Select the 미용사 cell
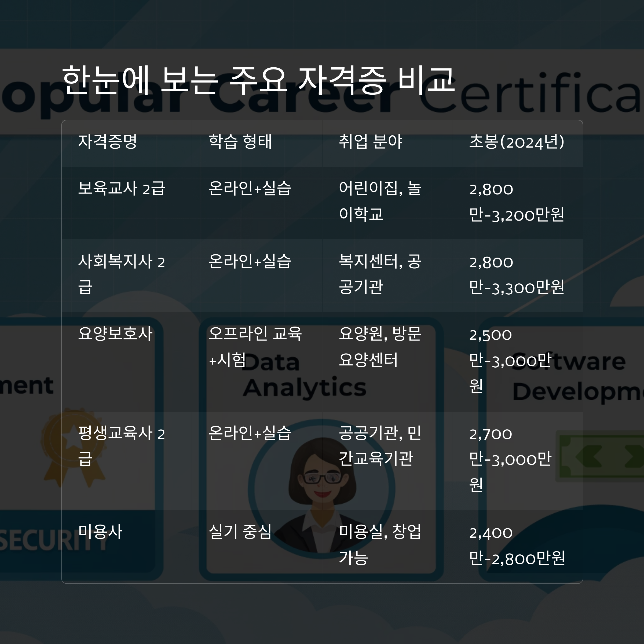The width and height of the screenshot is (644, 644). point(100,531)
